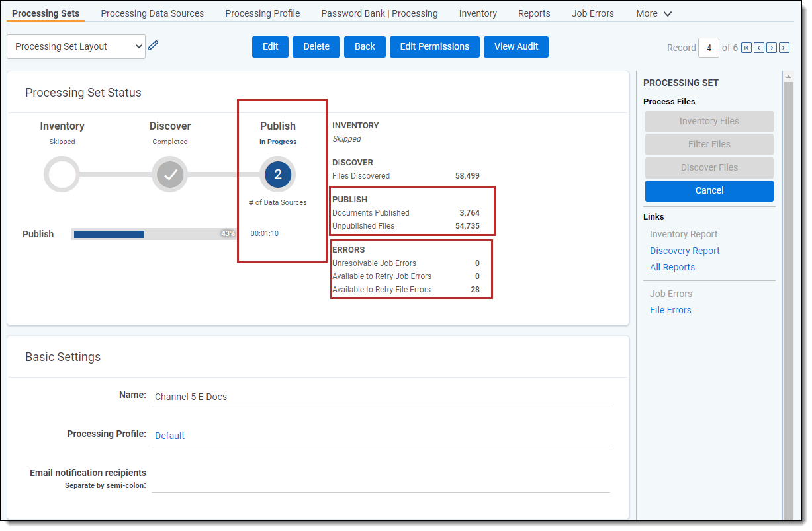
Task: Open the Reports tab
Action: pyautogui.click(x=534, y=13)
